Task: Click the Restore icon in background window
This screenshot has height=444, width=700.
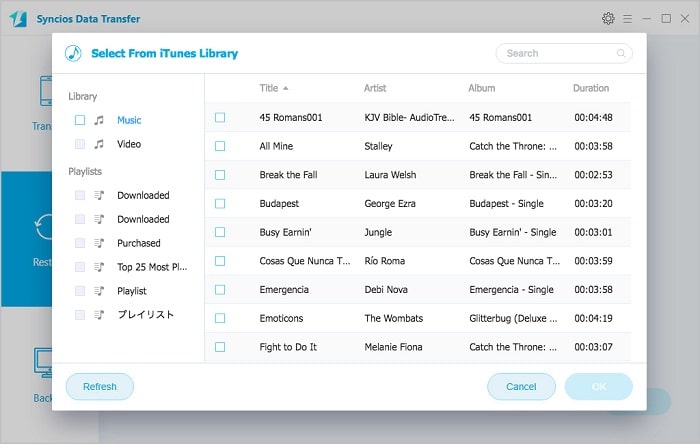Action: tap(43, 228)
